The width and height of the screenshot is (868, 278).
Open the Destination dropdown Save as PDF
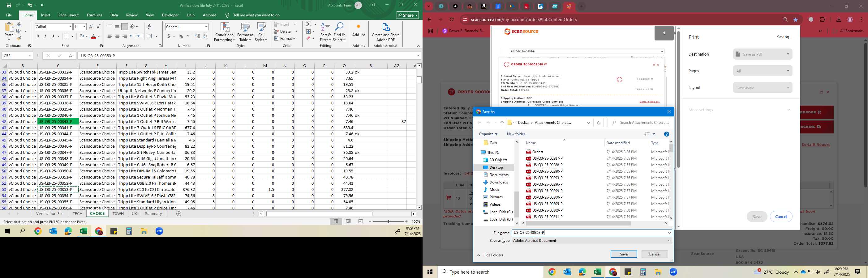coord(763,54)
